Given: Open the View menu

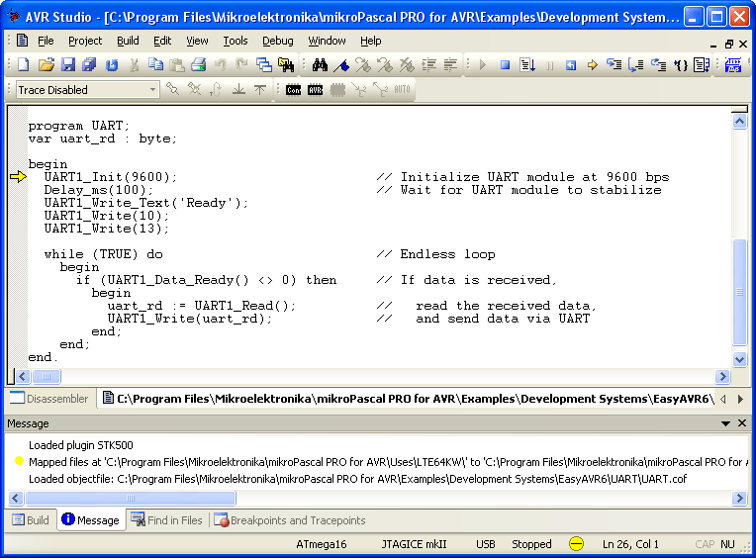Looking at the screenshot, I should point(197,41).
